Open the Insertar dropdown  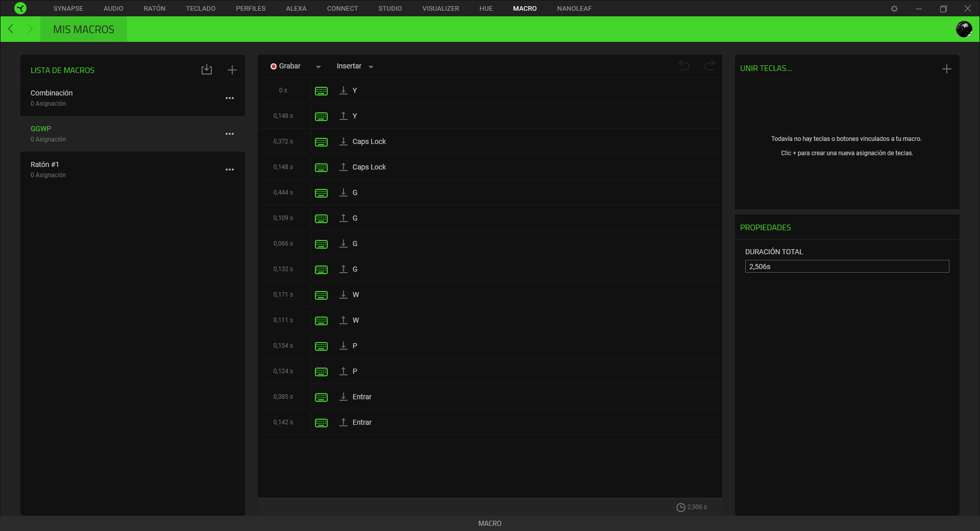[355, 66]
